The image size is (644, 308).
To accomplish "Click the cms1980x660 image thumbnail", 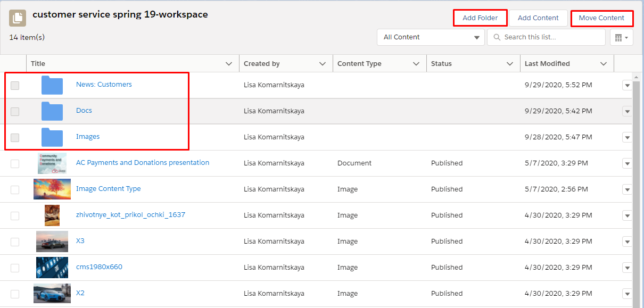I will (52, 267).
